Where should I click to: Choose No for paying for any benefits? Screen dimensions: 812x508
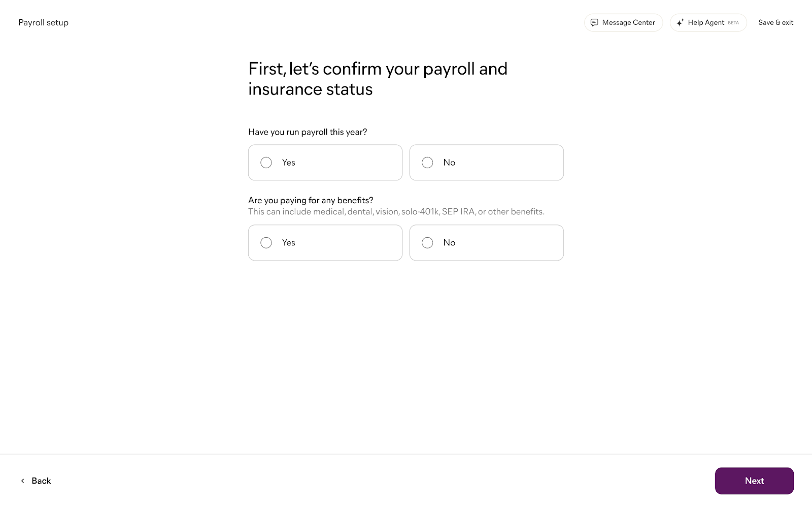427,243
